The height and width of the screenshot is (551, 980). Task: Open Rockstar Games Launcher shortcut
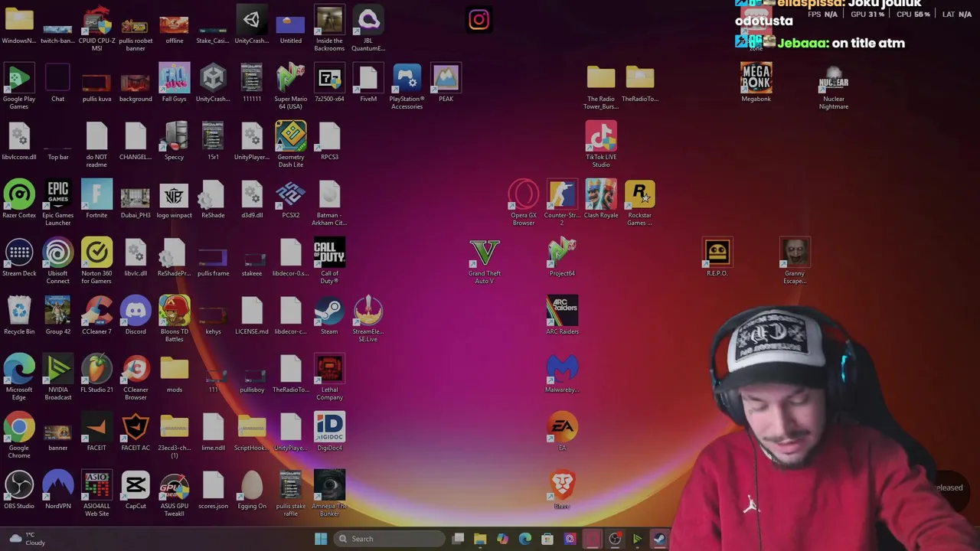639,203
